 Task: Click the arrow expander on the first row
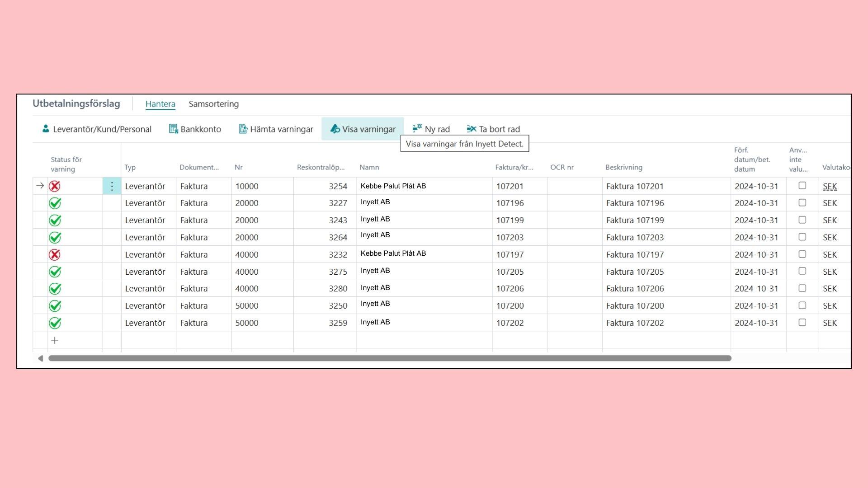(40, 185)
